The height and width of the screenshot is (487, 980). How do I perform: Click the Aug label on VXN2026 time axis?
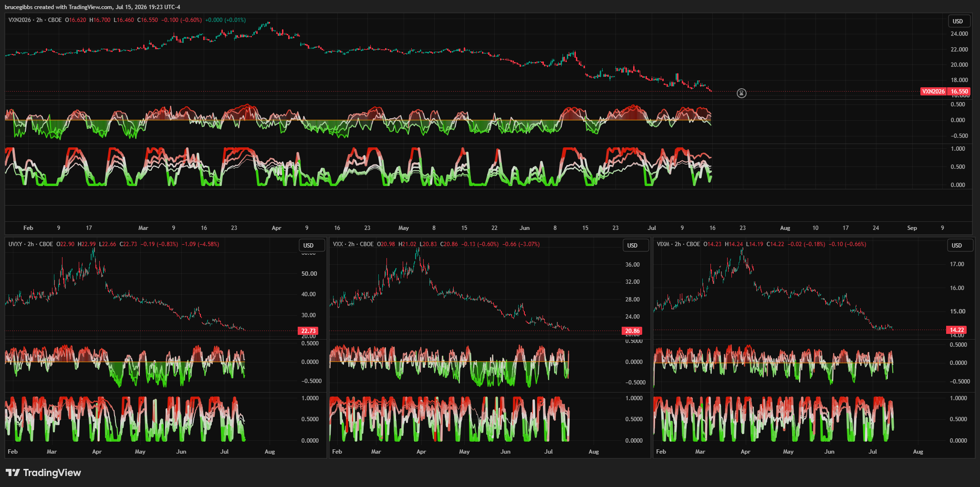(785, 228)
